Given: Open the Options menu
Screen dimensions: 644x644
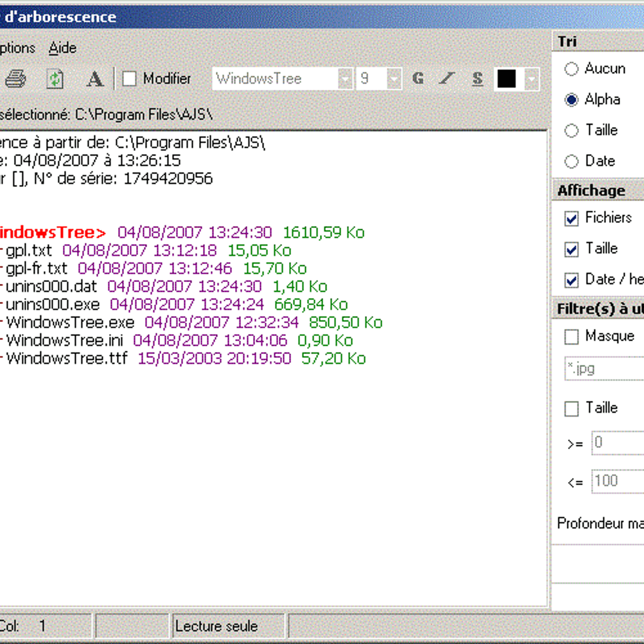Looking at the screenshot, I should tap(17, 48).
